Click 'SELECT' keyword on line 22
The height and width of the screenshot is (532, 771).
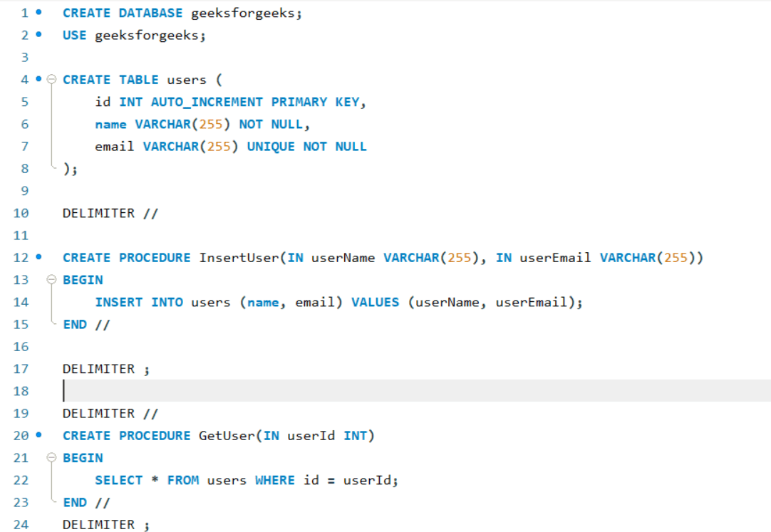point(118,481)
